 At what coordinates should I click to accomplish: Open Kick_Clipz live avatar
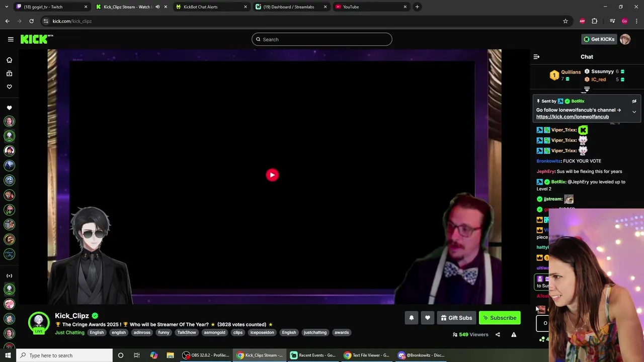click(39, 323)
